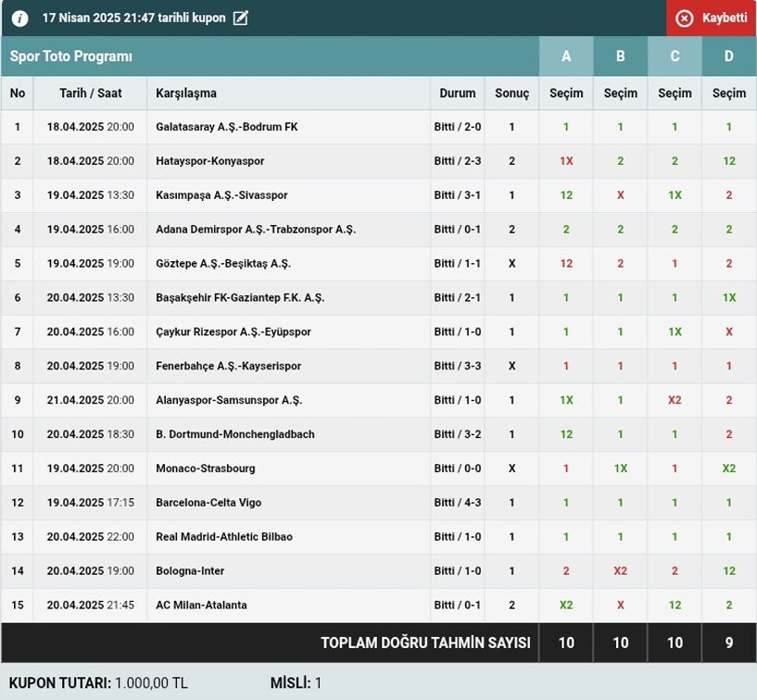Click column A selection for Hatayspor-Konyaspor
Viewport: 757px width, 700px height.
(x=566, y=161)
